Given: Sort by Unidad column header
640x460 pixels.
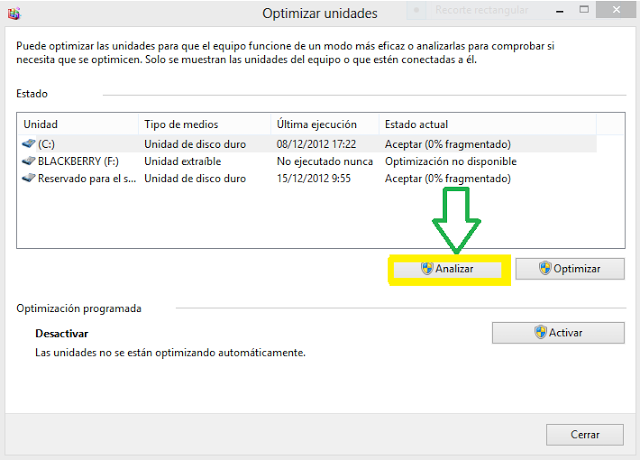Looking at the screenshot, I should coord(78,124).
